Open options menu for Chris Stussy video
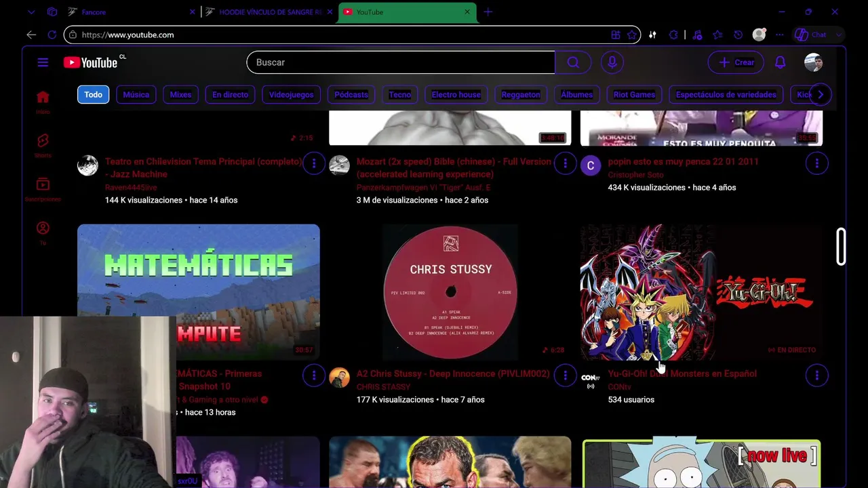Viewport: 868px width, 488px height. 565,375
